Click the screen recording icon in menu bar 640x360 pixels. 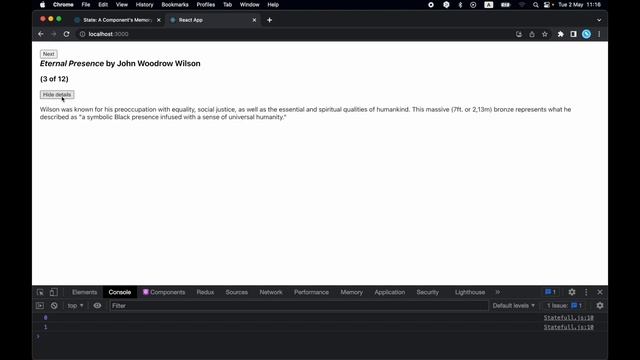click(x=431, y=5)
